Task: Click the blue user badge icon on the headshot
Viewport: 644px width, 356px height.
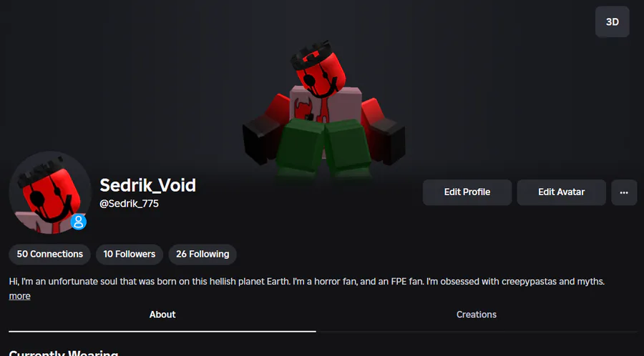Action: tap(79, 222)
